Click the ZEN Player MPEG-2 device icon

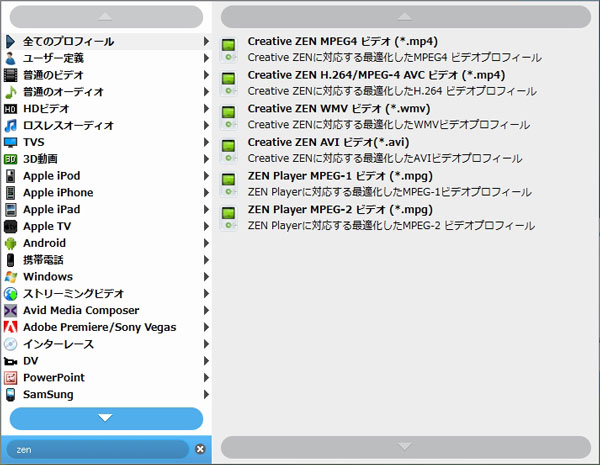pos(228,218)
